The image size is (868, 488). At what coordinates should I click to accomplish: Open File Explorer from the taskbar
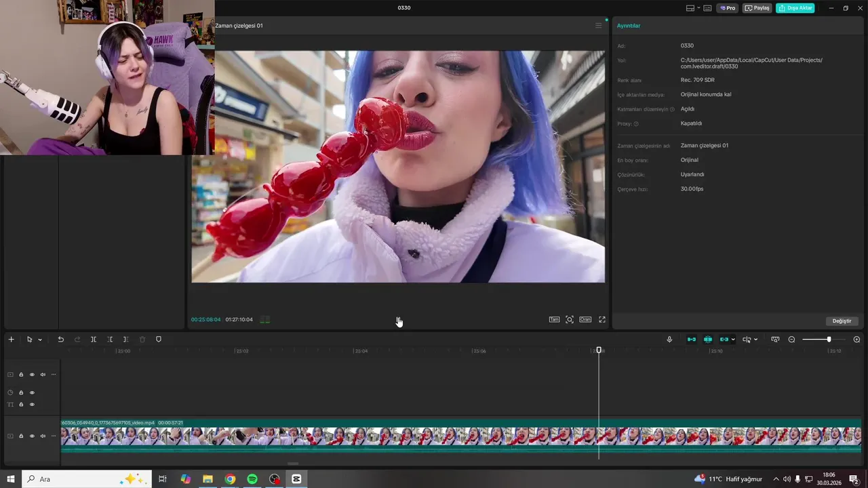[208, 479]
